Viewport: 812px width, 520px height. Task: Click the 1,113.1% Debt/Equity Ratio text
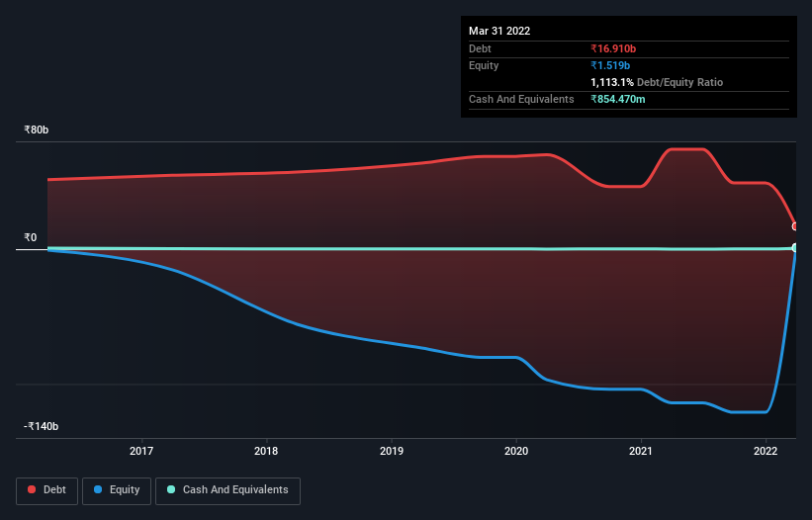(x=657, y=82)
